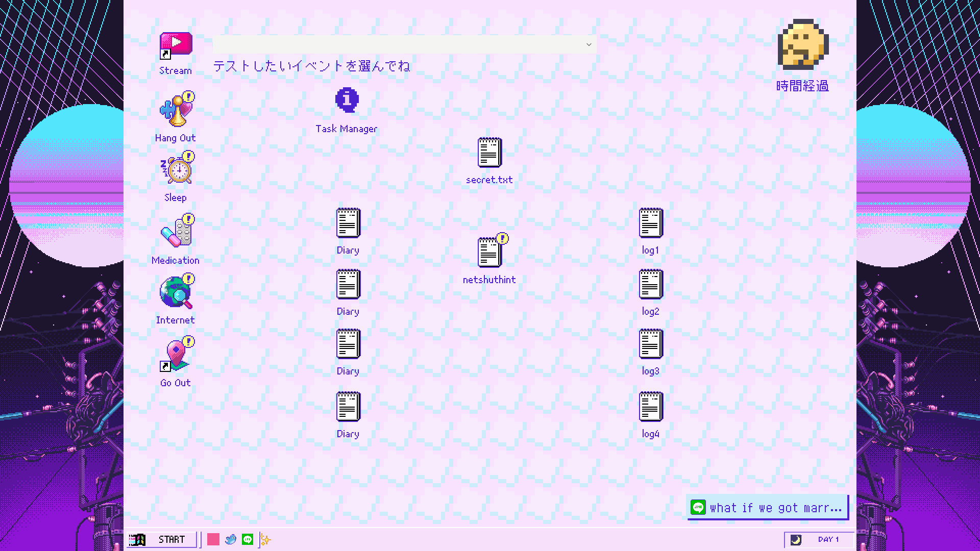
Task: Click the 'テストしたいイベントを選んでね' text
Action: [311, 66]
